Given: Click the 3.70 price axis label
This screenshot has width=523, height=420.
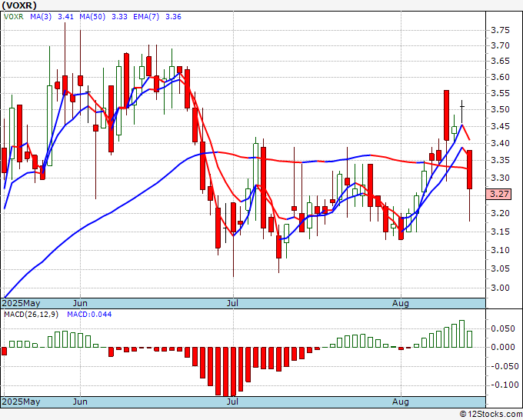Looking at the screenshot, I should (501, 45).
